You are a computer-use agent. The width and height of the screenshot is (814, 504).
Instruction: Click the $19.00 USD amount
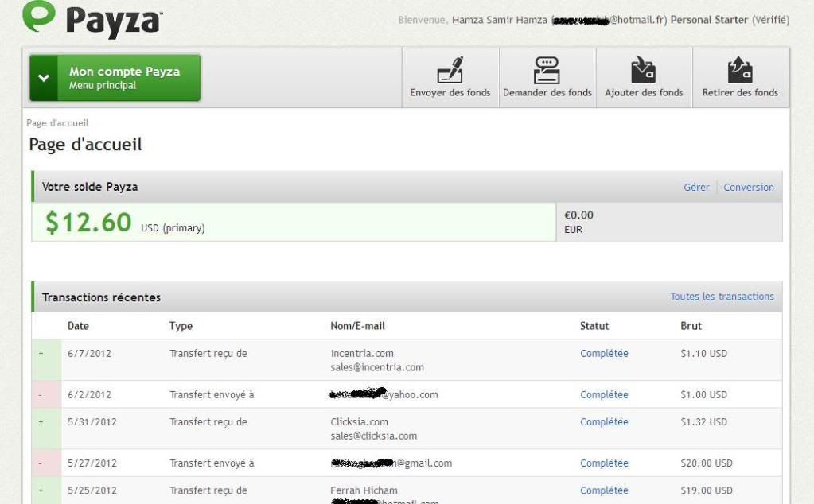(706, 490)
